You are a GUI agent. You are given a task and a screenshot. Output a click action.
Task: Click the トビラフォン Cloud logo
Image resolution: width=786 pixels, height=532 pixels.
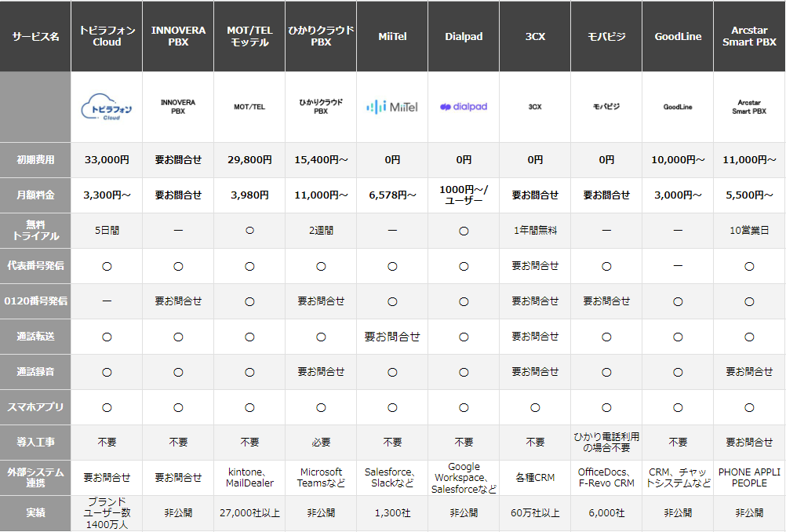coord(107,107)
